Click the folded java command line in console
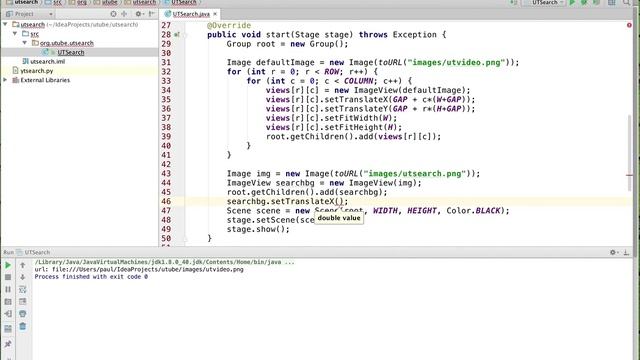Screen dimensions: 640x360 coord(164,262)
